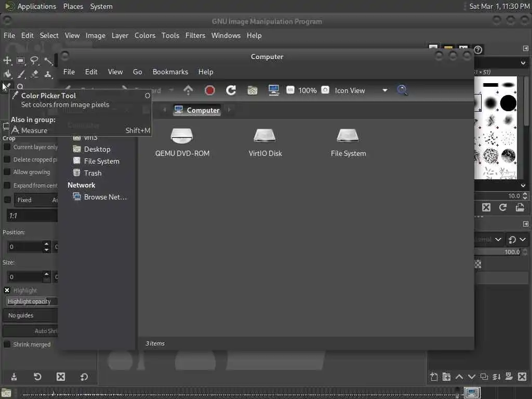The image size is (532, 399).
Task: Create a new layer icon in Layers panel
Action: click(434, 377)
